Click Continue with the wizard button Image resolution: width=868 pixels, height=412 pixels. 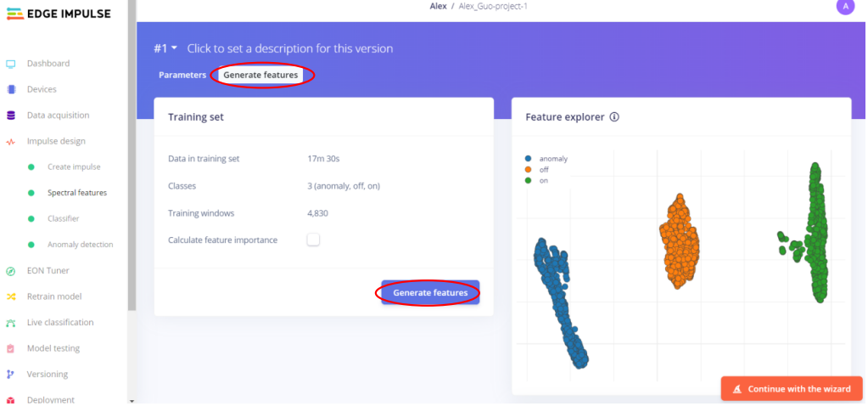click(x=792, y=389)
